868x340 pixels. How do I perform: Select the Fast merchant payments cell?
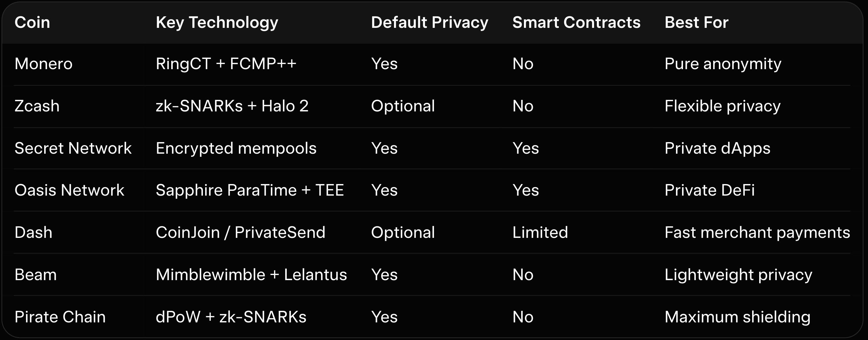(x=757, y=232)
